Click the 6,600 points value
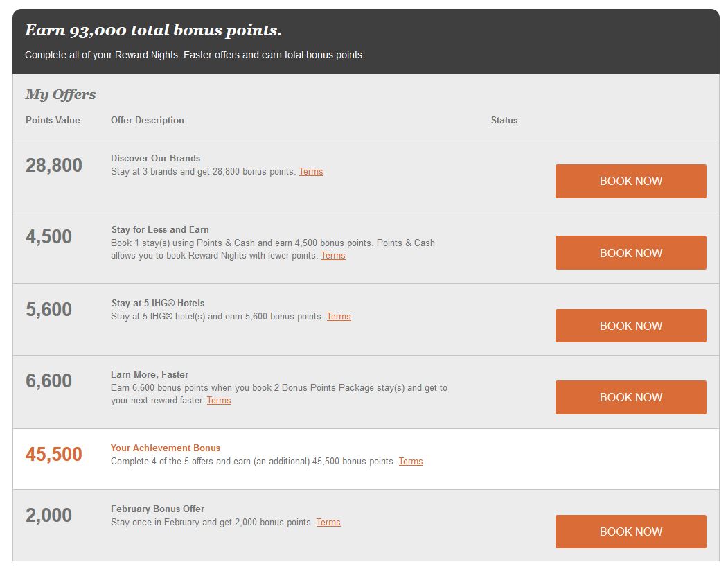The width and height of the screenshot is (728, 569). click(48, 381)
